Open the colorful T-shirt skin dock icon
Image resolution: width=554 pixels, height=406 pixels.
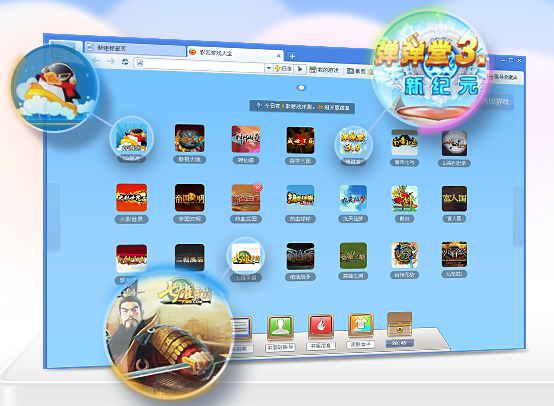click(360, 324)
